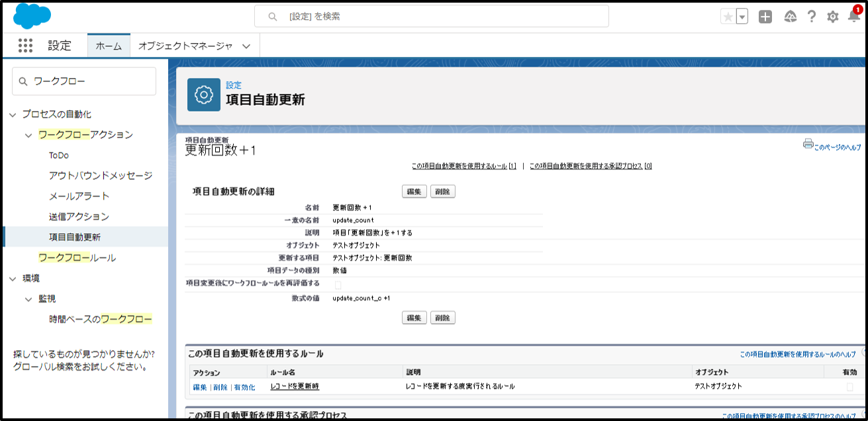Toggle the 有効 checkbox in rule row
Screen dimensions: 868x421
(x=850, y=387)
